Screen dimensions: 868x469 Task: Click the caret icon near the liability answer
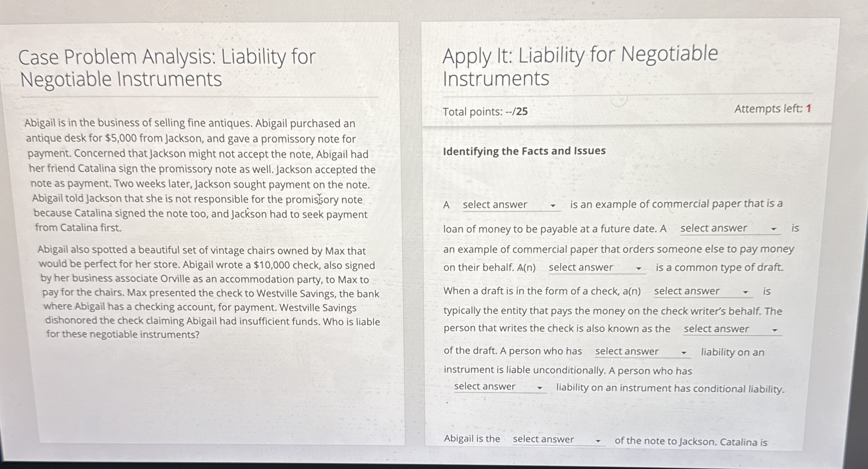(x=684, y=352)
